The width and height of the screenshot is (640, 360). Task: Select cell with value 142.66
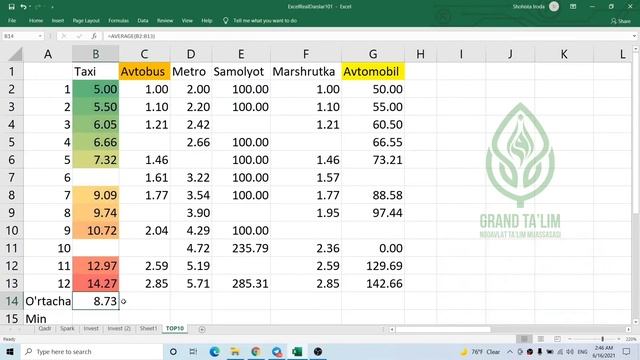tap(373, 283)
